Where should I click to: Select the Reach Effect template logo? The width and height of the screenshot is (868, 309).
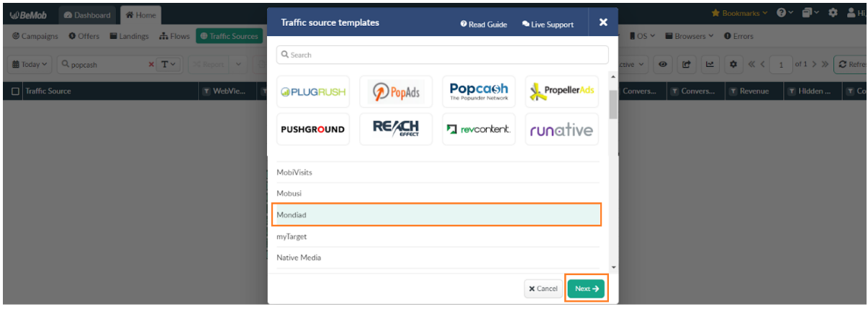tap(396, 130)
